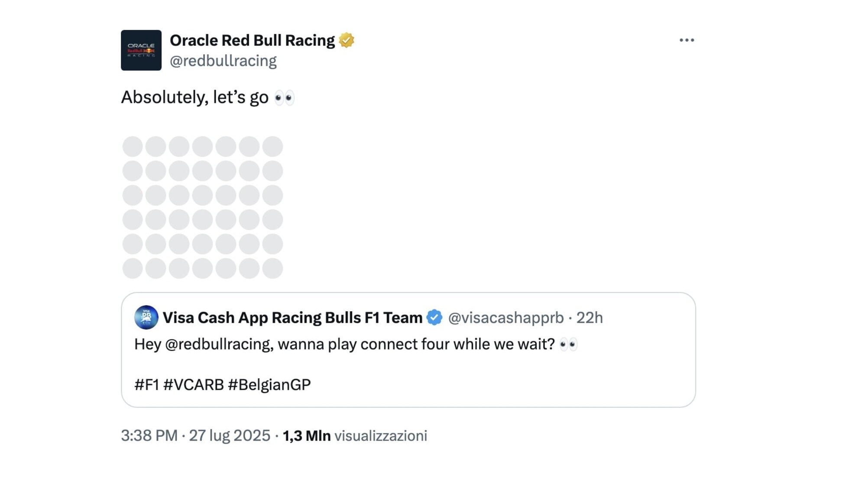Open the quoted tweet's 22h timestamp

[x=589, y=318]
